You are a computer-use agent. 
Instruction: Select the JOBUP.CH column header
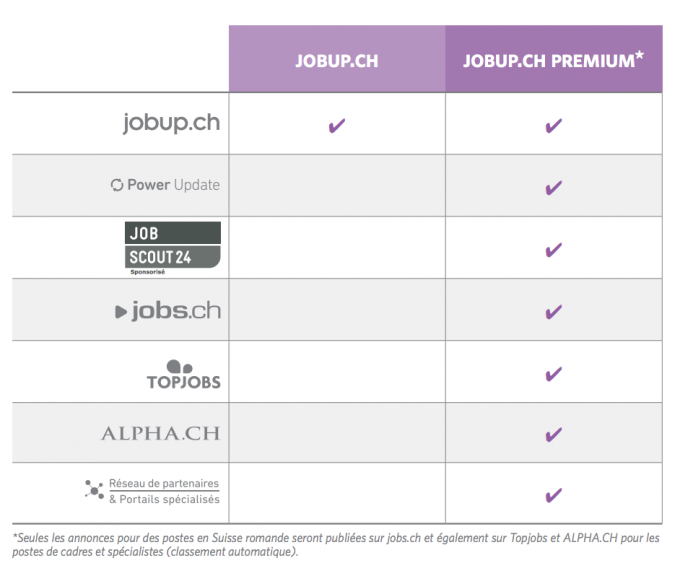point(337,59)
